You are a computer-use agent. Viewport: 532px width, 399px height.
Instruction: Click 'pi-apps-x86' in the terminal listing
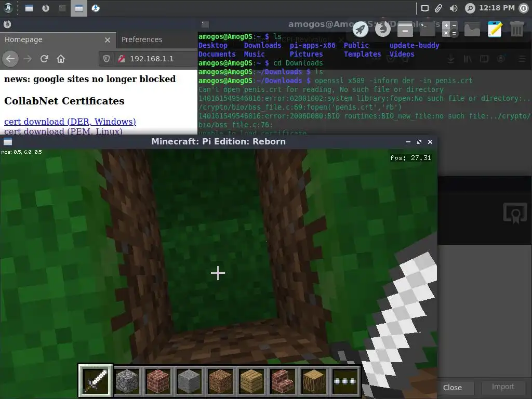click(312, 46)
